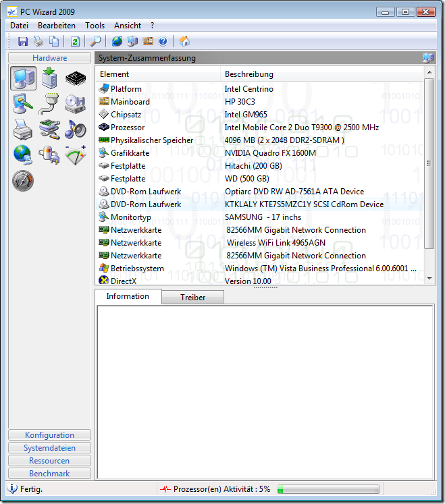Open the Systemdateien category
This screenshot has height=504, width=445.
pos(49,448)
